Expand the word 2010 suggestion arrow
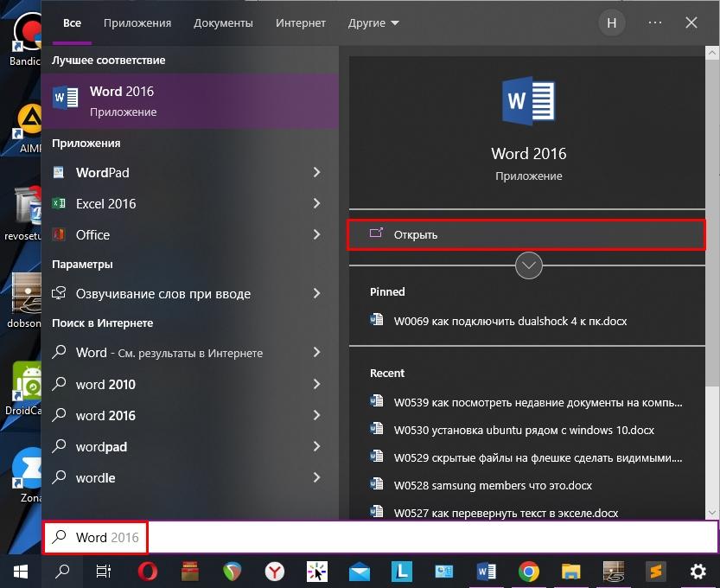The height and width of the screenshot is (588, 720). click(317, 384)
